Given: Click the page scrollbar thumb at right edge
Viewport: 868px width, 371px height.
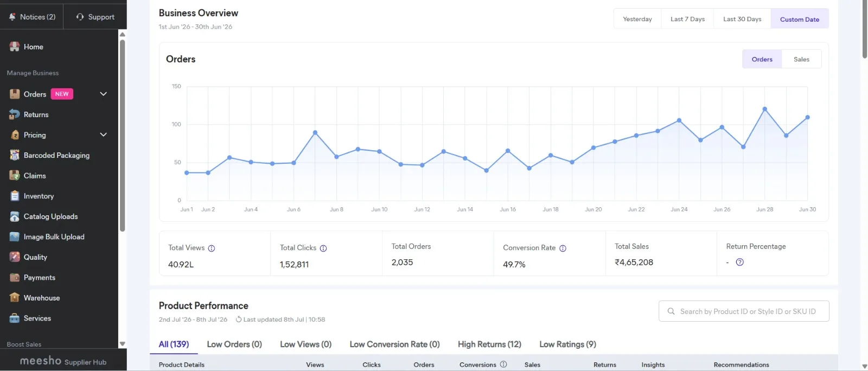Looking at the screenshot, I should click(865, 30).
